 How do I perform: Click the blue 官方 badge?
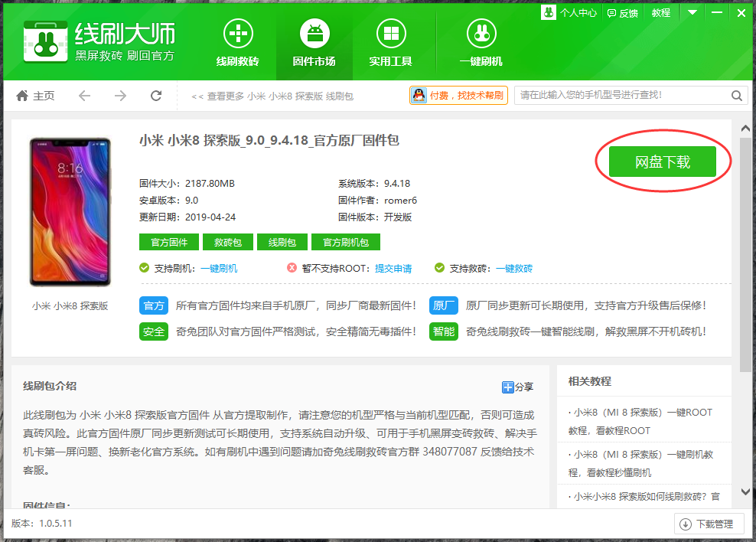coord(154,305)
